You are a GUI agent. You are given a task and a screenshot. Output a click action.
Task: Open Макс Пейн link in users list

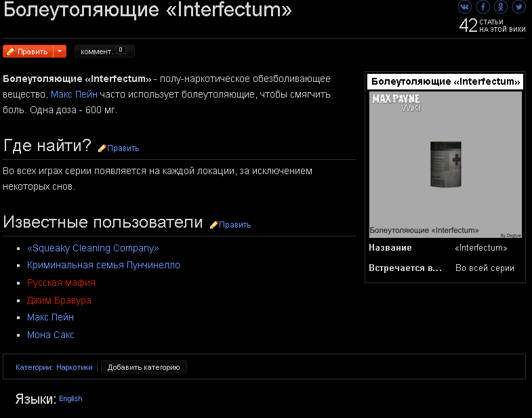coord(50,318)
